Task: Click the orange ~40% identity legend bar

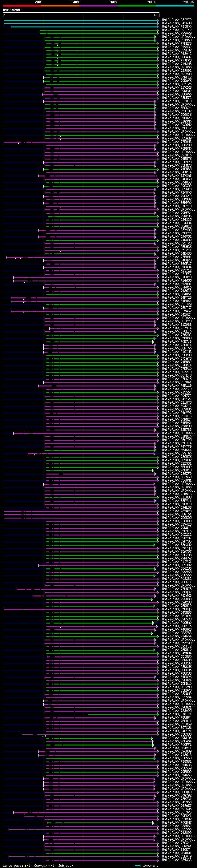Action: (60, 6)
